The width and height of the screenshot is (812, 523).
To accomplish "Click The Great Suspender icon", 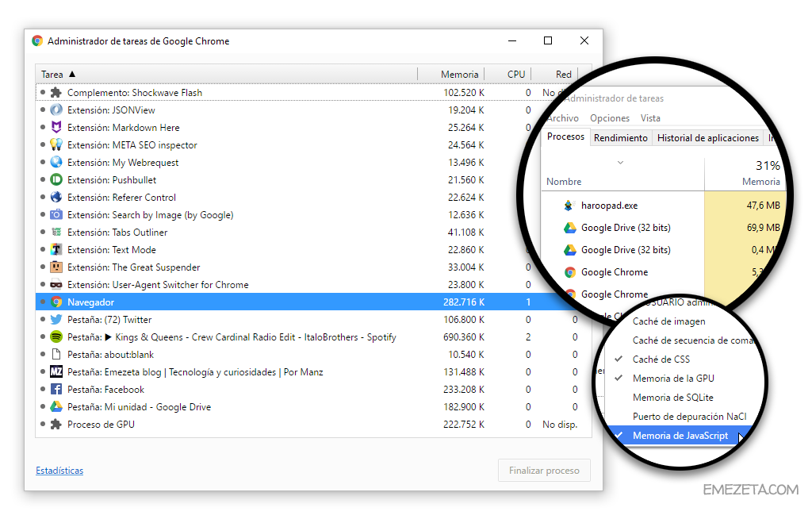I will coord(56,267).
